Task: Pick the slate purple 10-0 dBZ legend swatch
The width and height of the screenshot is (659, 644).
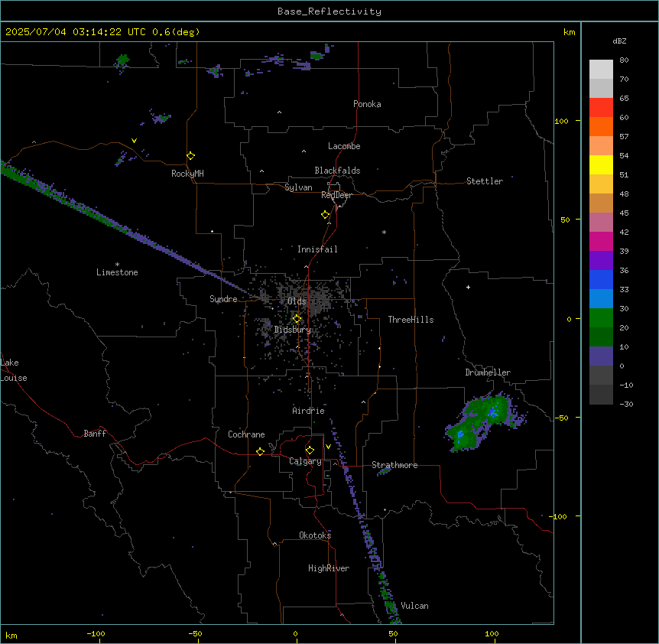Action: point(601,356)
